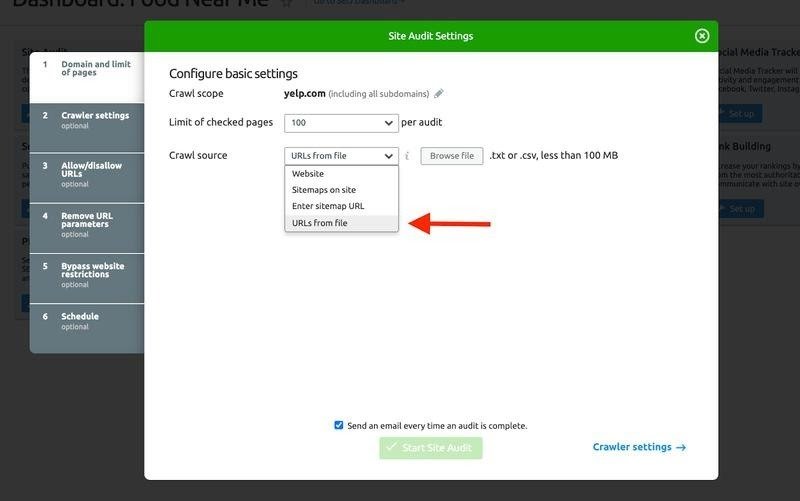Open Remove URL parameters step
Image resolution: width=800 pixels, height=501 pixels.
point(87,228)
